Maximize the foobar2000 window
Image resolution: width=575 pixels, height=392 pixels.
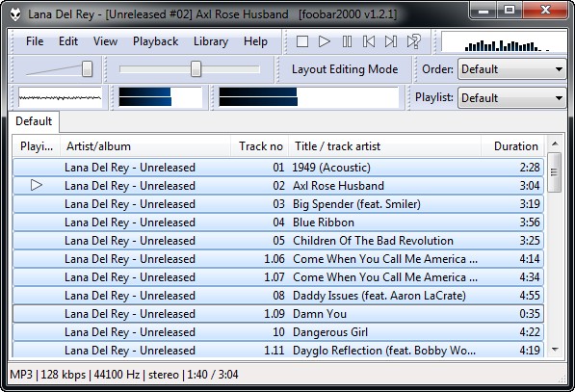click(510, 10)
